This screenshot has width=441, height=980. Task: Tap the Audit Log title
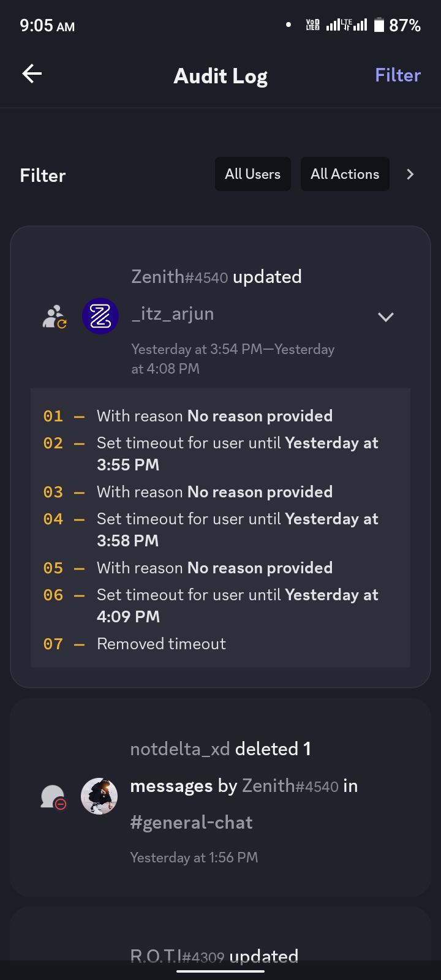[x=221, y=75]
